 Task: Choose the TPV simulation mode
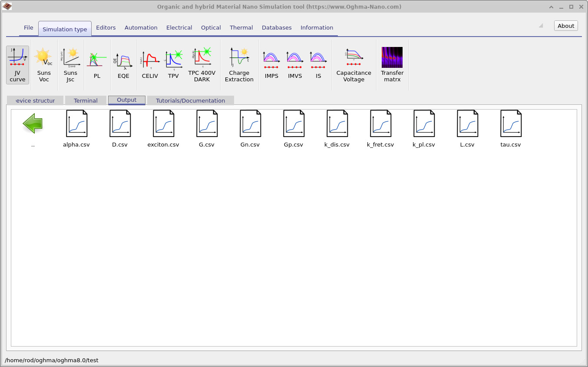[174, 64]
